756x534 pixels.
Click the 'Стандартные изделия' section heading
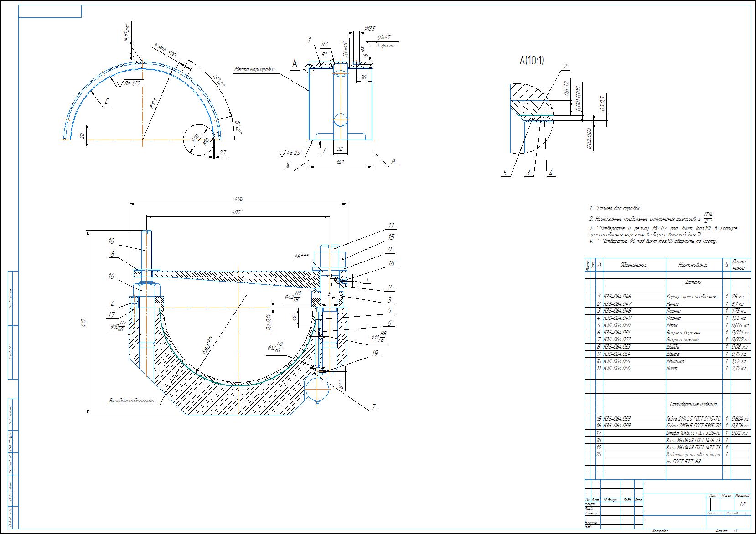click(x=693, y=404)
